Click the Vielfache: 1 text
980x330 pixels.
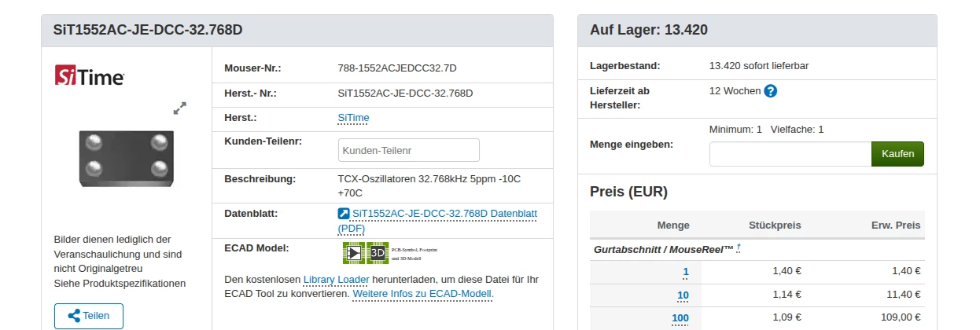click(x=797, y=129)
